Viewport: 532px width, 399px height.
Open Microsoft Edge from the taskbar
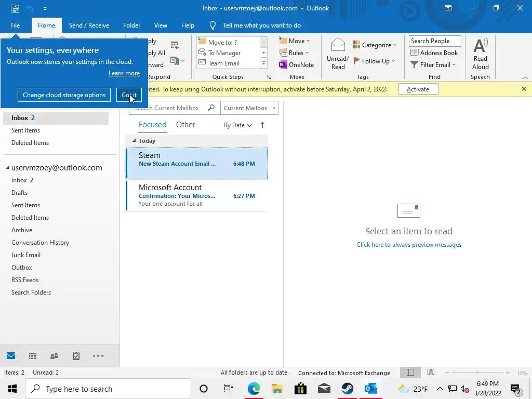(x=254, y=389)
